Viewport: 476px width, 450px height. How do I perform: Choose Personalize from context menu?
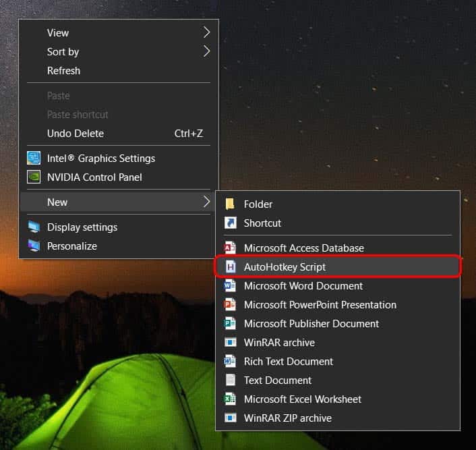coord(119,246)
